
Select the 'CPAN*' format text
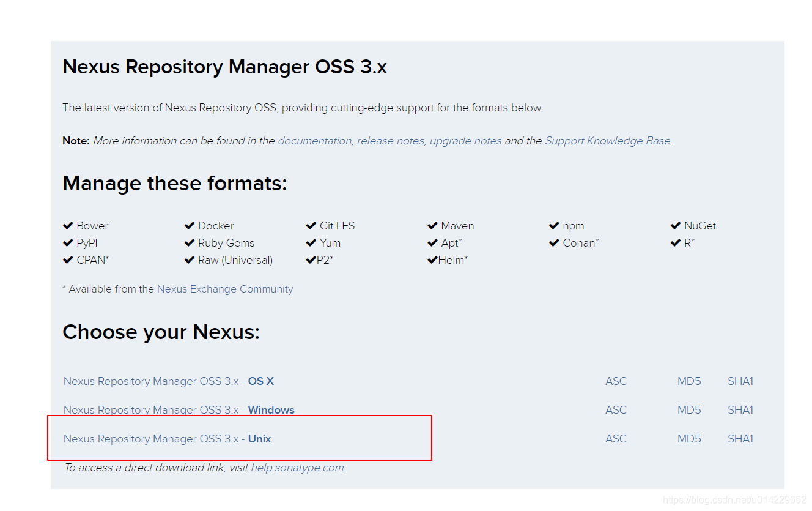(x=93, y=260)
